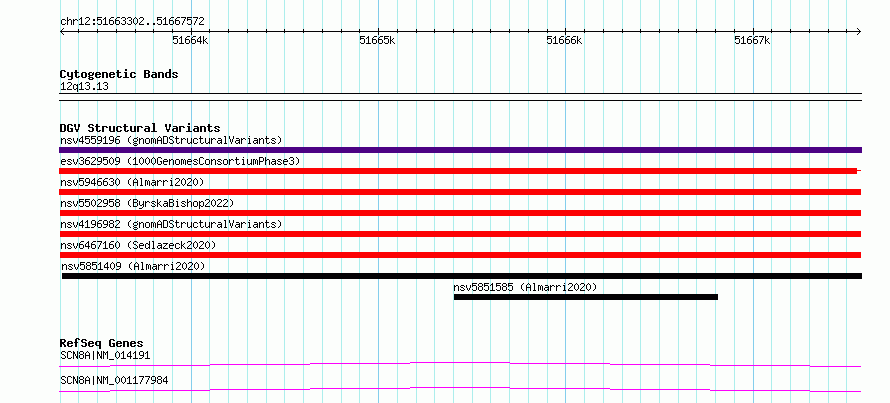890x403 pixels.
Task: Open nsv6467160 Sedlazeck2020 variant label
Action: click(x=138, y=245)
